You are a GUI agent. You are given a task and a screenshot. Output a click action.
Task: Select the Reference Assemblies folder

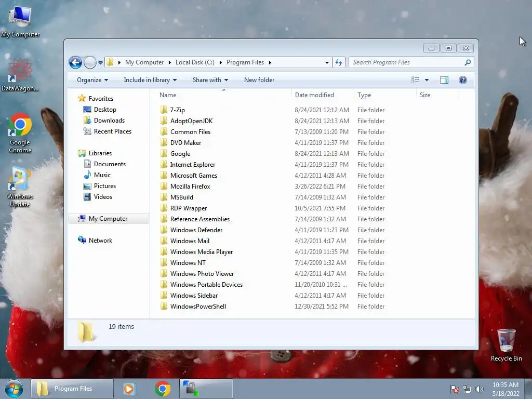[x=200, y=219]
